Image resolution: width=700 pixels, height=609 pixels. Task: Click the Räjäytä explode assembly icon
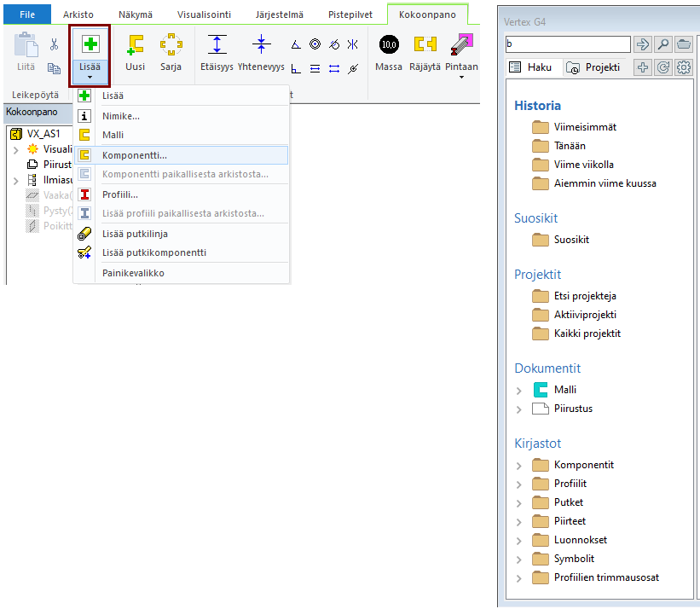pyautogui.click(x=425, y=44)
